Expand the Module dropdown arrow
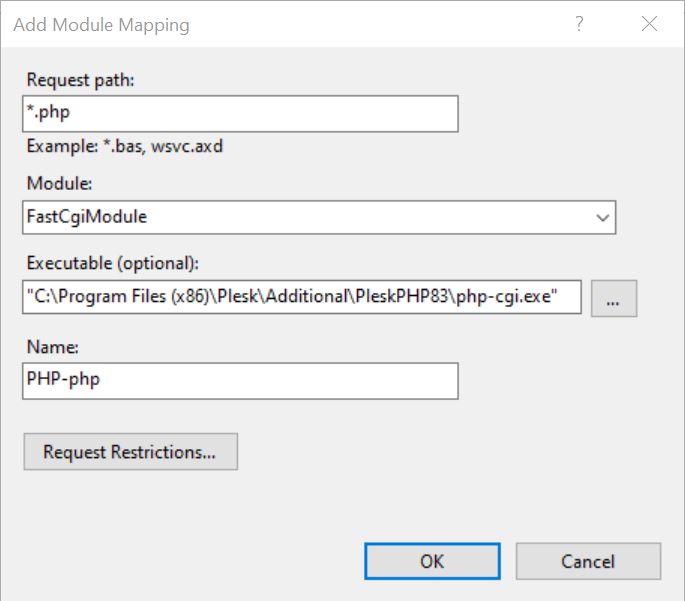The height and width of the screenshot is (601, 685). [x=603, y=216]
